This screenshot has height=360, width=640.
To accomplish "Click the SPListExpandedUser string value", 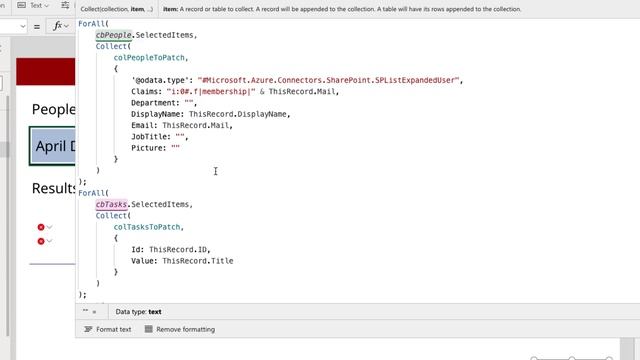I will 329,80.
